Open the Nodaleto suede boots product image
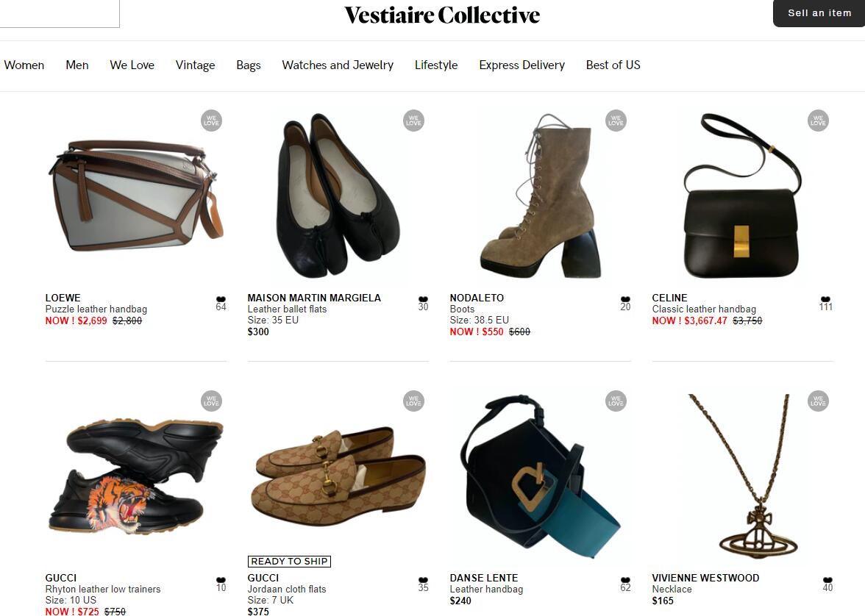The width and height of the screenshot is (865, 616). coord(540,196)
